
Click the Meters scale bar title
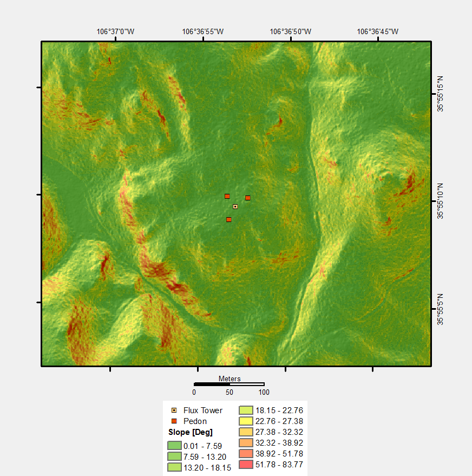tap(230, 379)
